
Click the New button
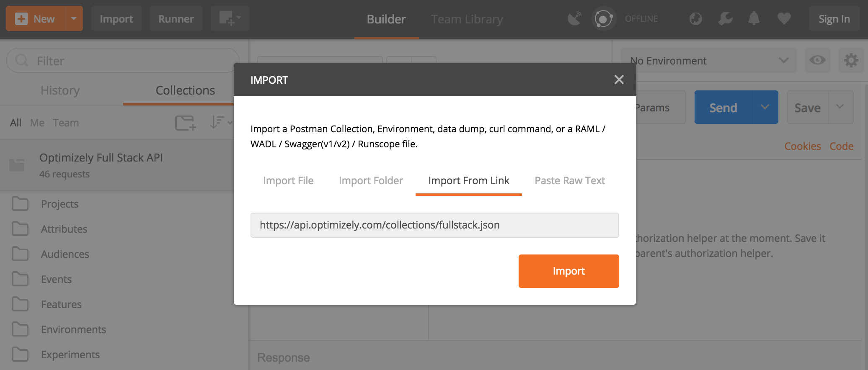click(35, 19)
